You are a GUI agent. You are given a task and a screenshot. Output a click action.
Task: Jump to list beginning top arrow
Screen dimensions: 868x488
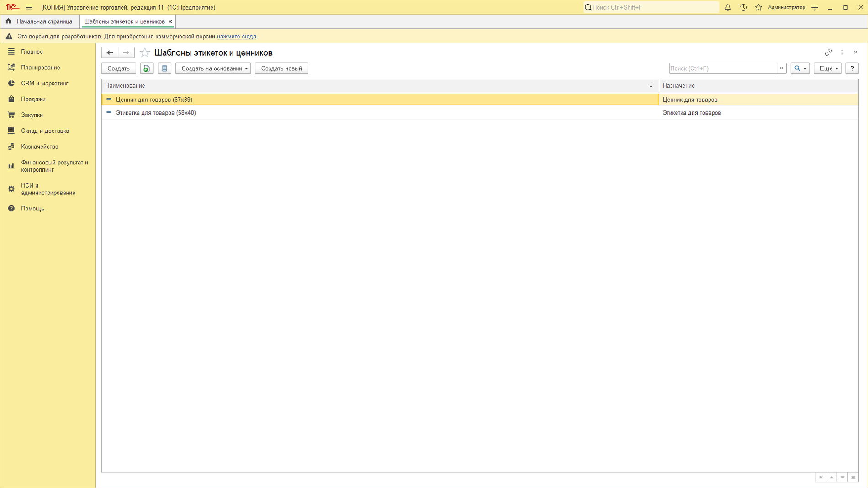pos(820,478)
